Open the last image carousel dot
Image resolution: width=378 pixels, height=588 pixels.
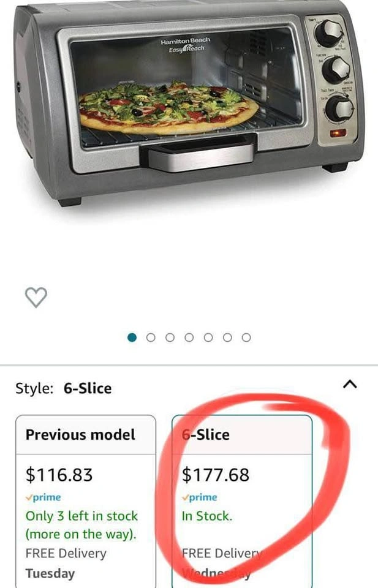click(246, 337)
